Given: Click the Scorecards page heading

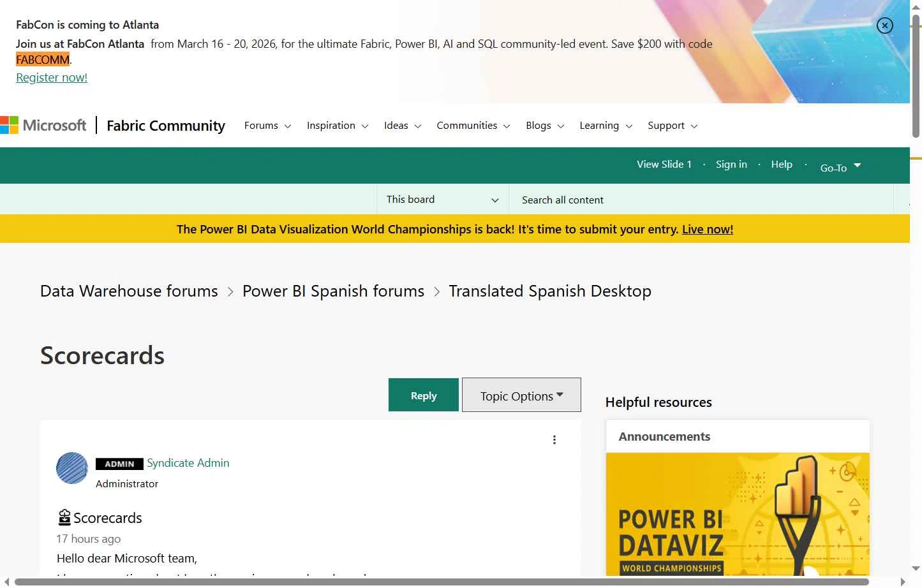Looking at the screenshot, I should 102,355.
